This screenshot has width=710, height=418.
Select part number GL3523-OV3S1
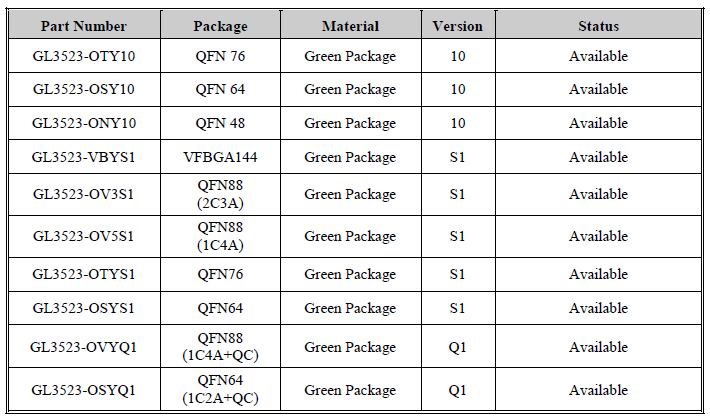83,194
